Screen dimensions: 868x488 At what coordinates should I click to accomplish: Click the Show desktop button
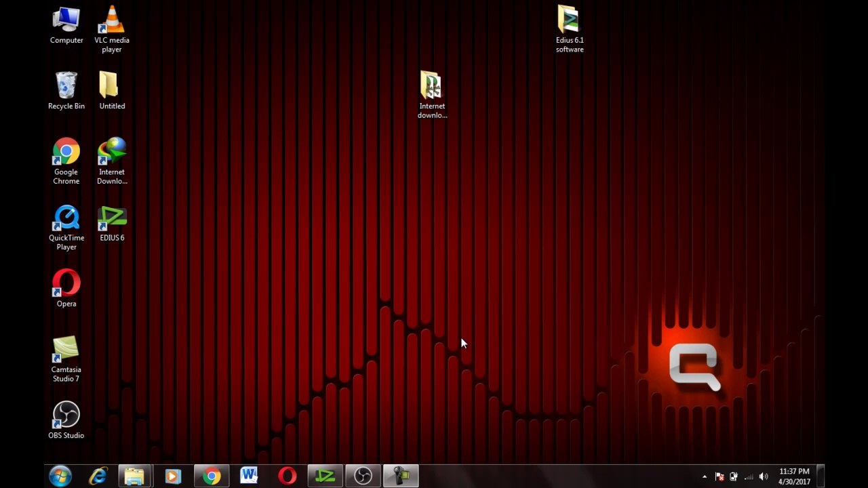[820, 476]
